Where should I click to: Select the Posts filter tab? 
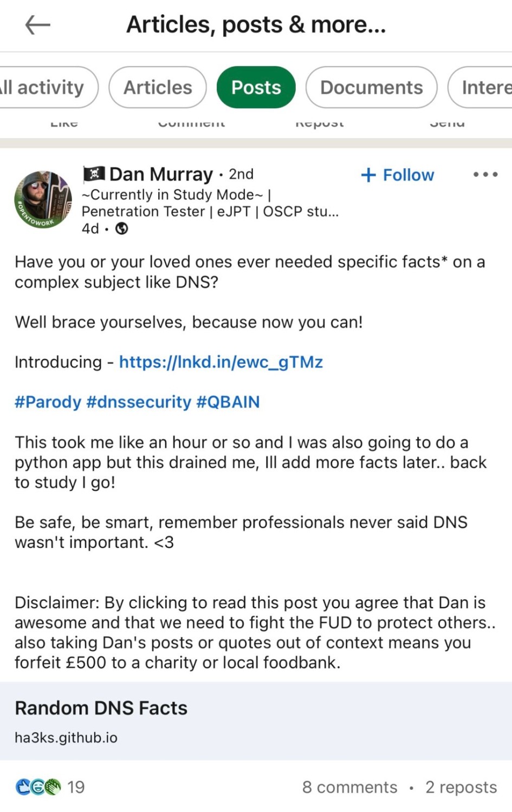click(x=256, y=87)
